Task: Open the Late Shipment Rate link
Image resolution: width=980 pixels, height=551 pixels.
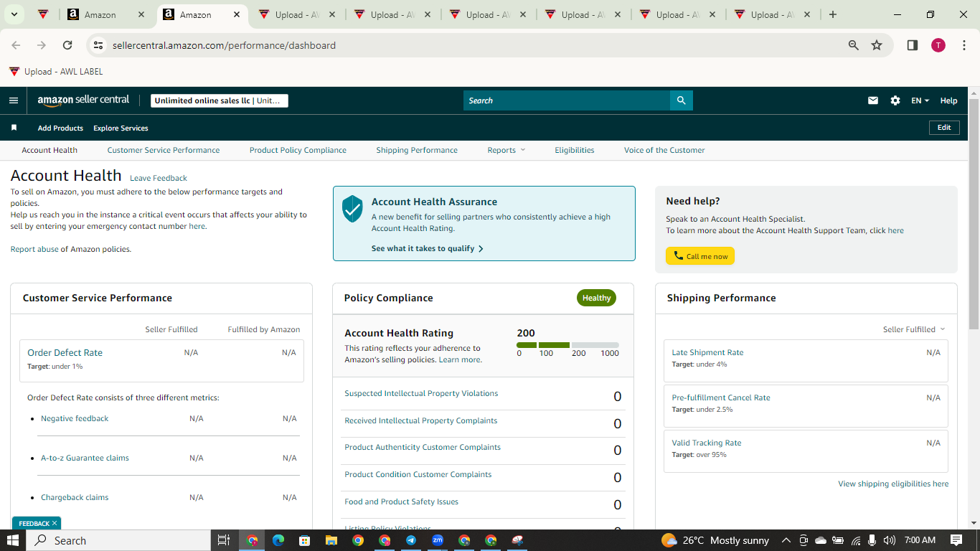Action: [x=707, y=352]
